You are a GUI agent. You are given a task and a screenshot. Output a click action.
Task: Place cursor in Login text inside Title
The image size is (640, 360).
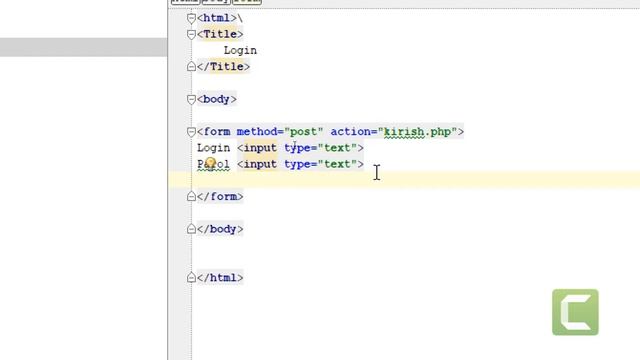point(240,51)
